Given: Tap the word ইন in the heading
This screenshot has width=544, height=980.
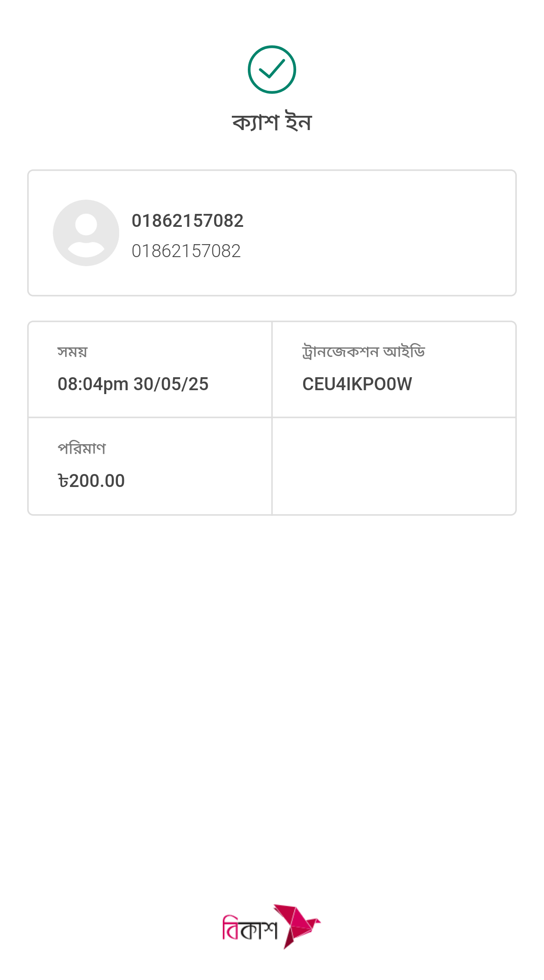Looking at the screenshot, I should click(x=298, y=122).
